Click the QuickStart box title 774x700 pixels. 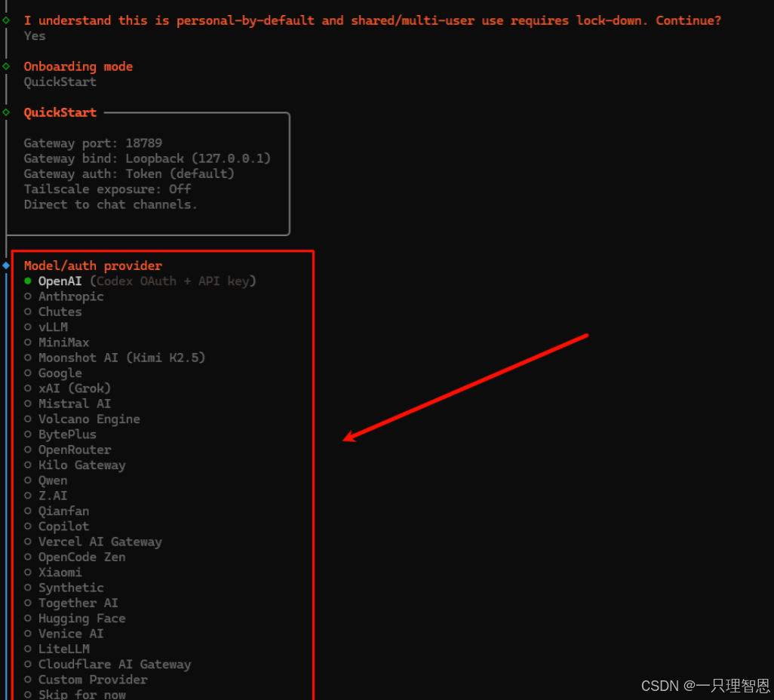pyautogui.click(x=60, y=112)
